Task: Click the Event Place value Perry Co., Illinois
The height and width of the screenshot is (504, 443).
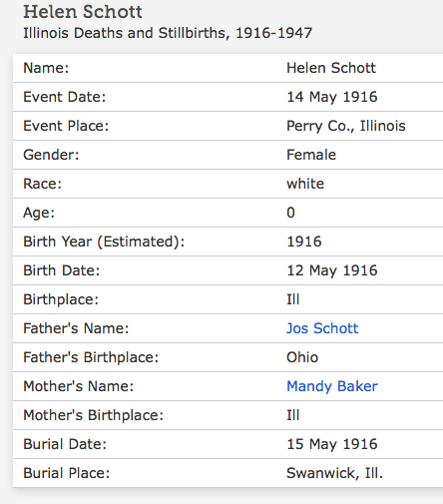Action: coord(346,126)
